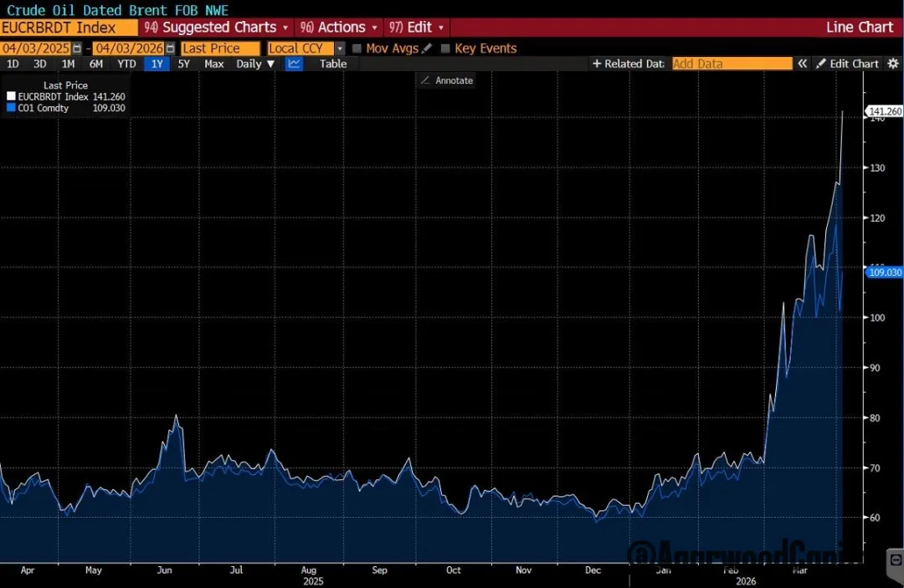The image size is (904, 588).
Task: Open start date calendar picker icon
Action: pos(77,49)
